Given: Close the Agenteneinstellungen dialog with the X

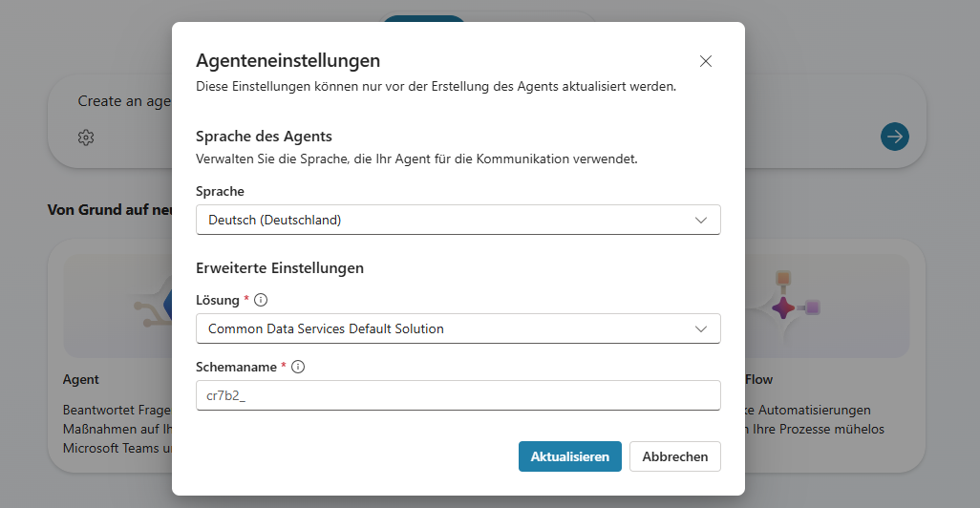Looking at the screenshot, I should point(706,61).
